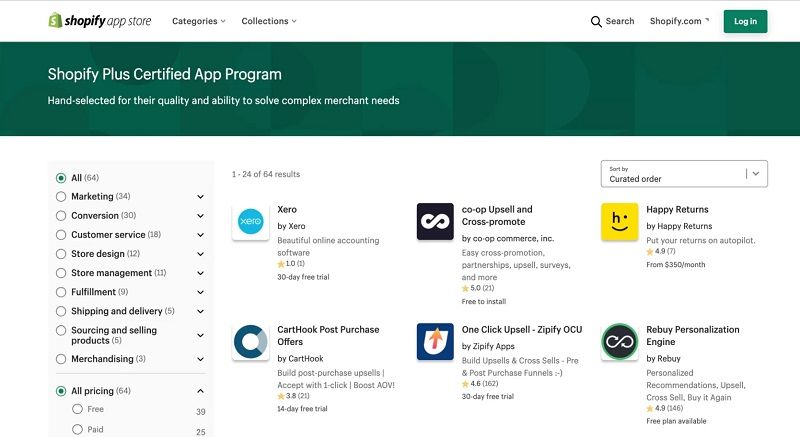Click the Zipify OCU 4.6 star rating
The height and width of the screenshot is (437, 800).
point(480,384)
